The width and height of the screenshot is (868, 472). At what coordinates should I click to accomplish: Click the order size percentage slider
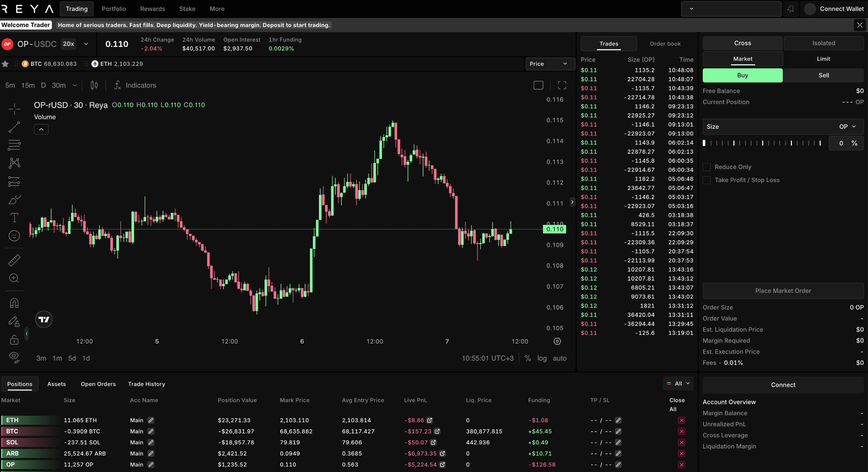[762, 143]
